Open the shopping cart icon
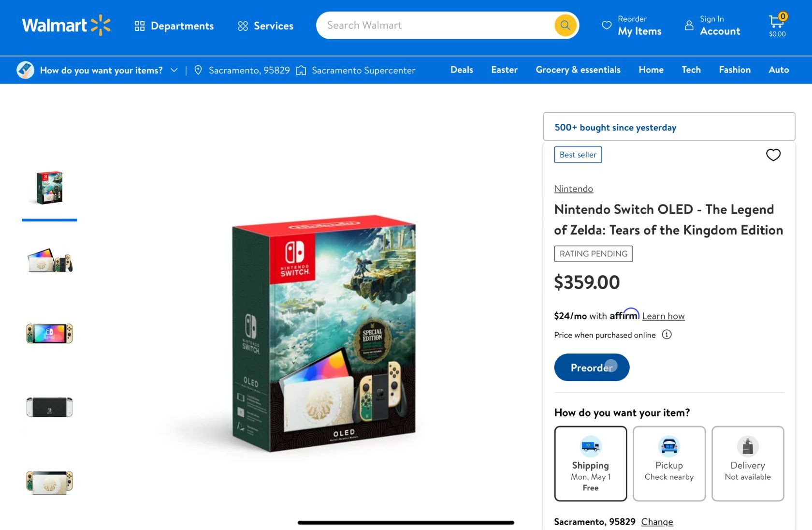812x530 pixels. tap(777, 22)
